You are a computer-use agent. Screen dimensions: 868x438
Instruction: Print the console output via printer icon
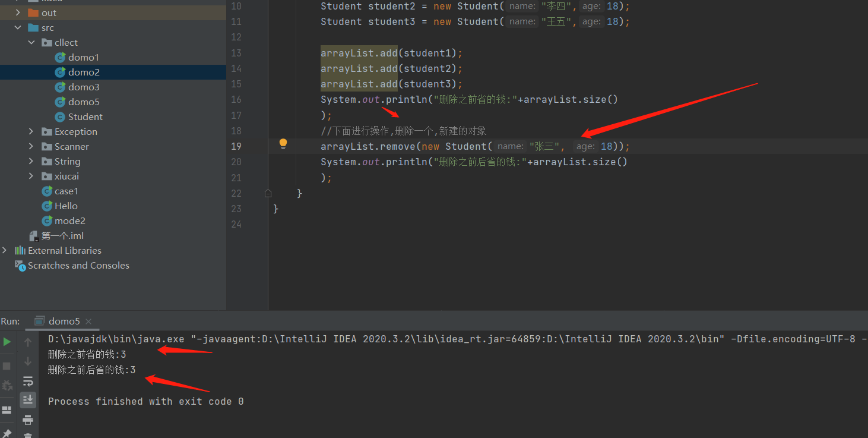28,420
